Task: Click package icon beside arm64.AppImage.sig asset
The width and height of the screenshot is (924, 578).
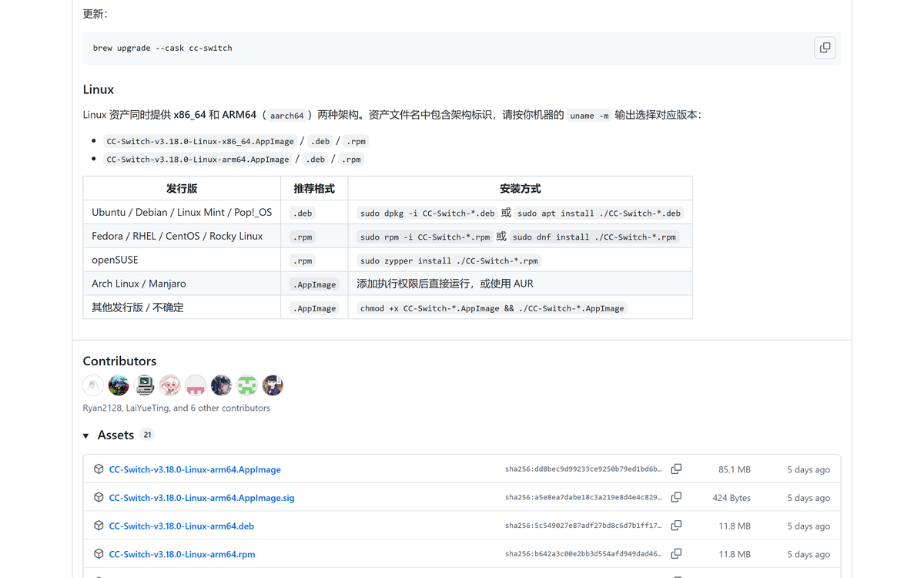Action: (x=99, y=497)
